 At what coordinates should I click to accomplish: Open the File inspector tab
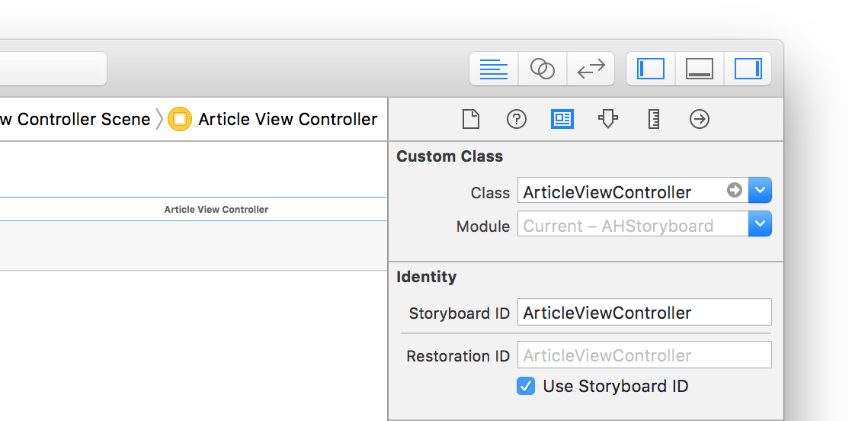(x=471, y=119)
